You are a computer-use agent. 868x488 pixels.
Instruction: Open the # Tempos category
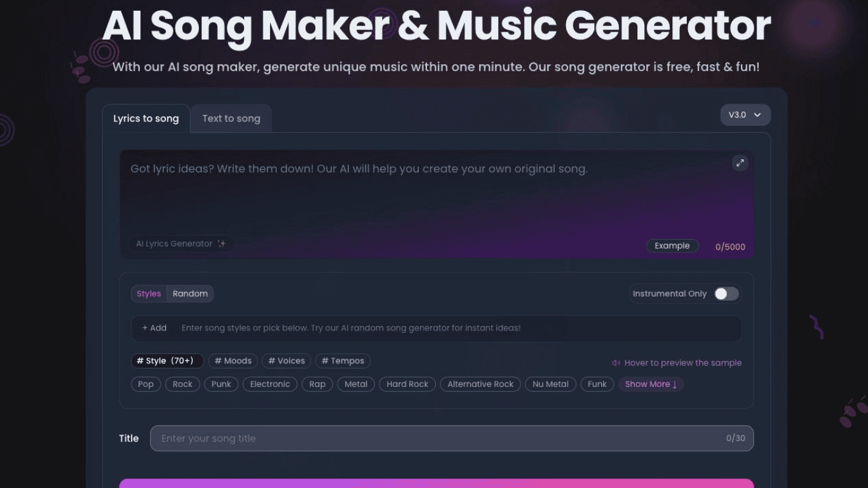[x=342, y=360]
